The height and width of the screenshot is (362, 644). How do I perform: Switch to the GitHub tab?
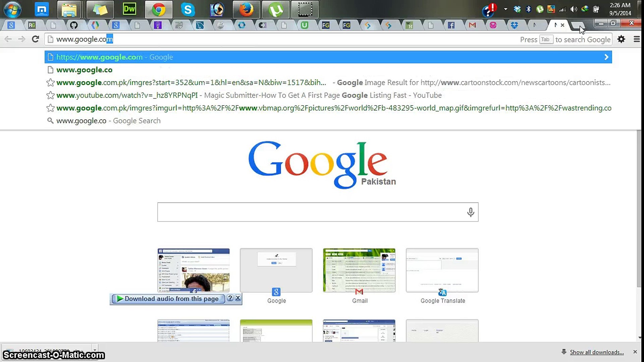point(74,25)
